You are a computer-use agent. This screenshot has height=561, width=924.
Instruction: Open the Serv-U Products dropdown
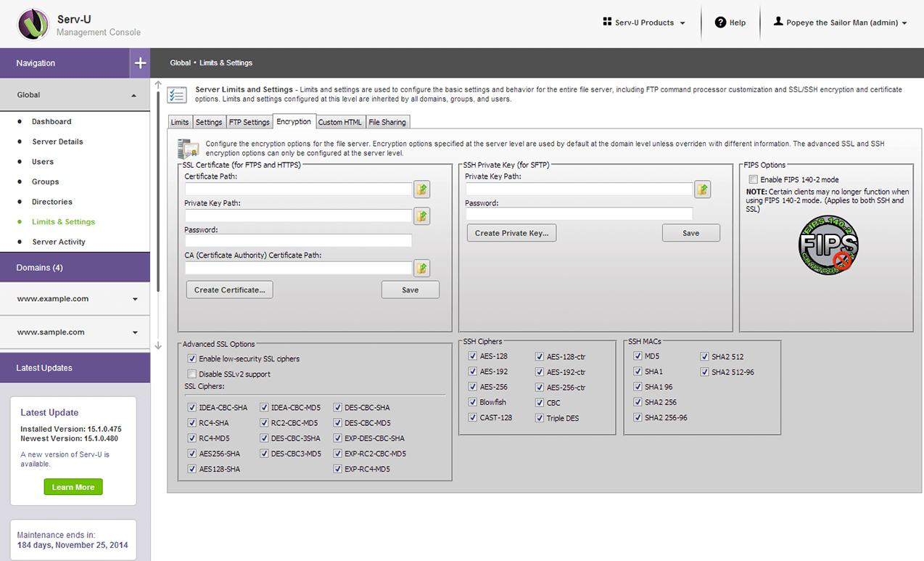644,22
